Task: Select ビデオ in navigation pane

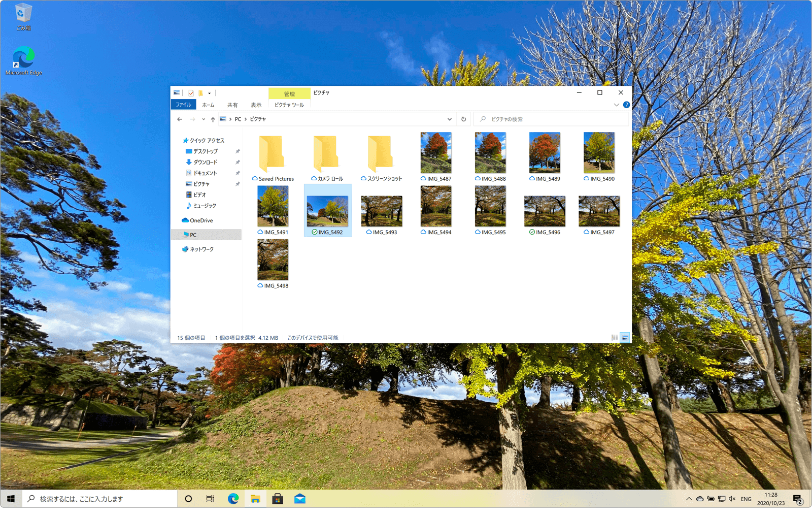Action: (199, 195)
